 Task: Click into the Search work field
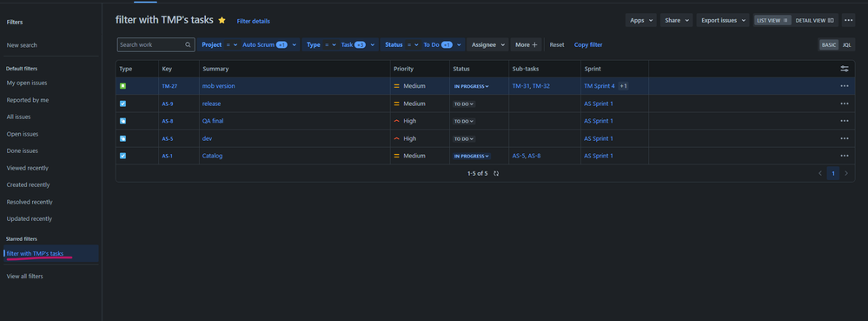coord(156,45)
